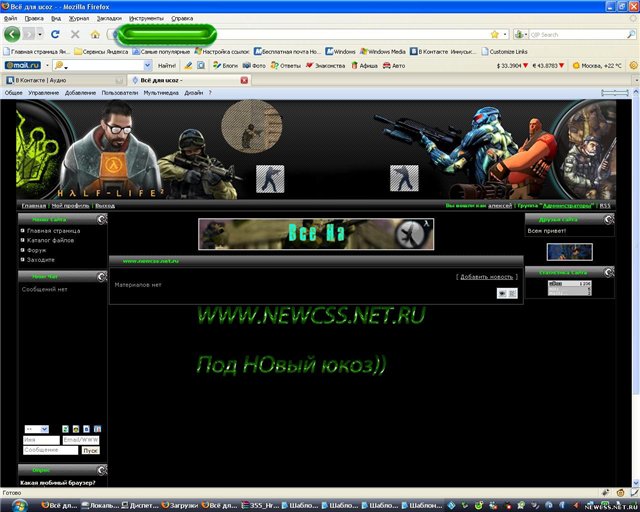Open Загрузки window from the taskbar
Screen dimensions: 640x512
[x=180, y=505]
